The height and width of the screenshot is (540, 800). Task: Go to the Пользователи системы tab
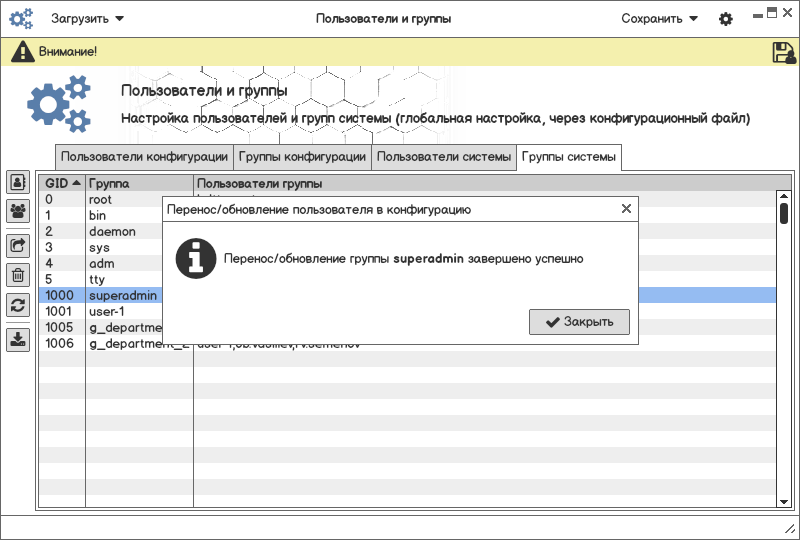[x=444, y=157]
